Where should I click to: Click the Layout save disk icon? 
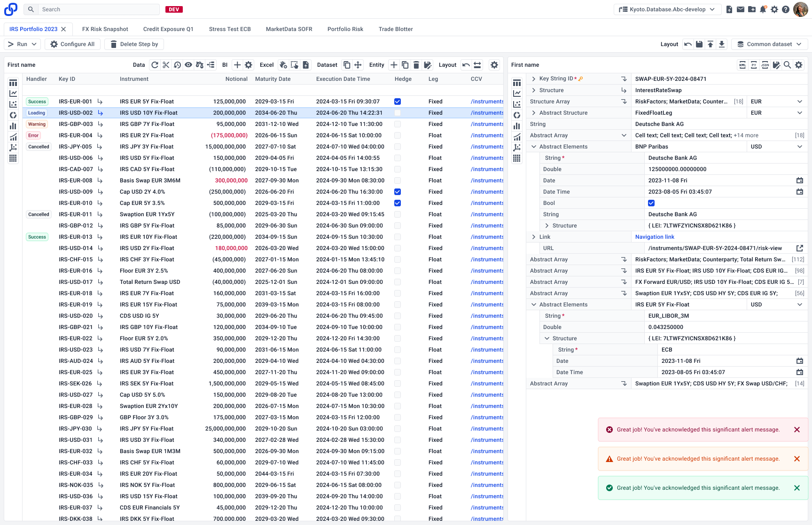699,44
